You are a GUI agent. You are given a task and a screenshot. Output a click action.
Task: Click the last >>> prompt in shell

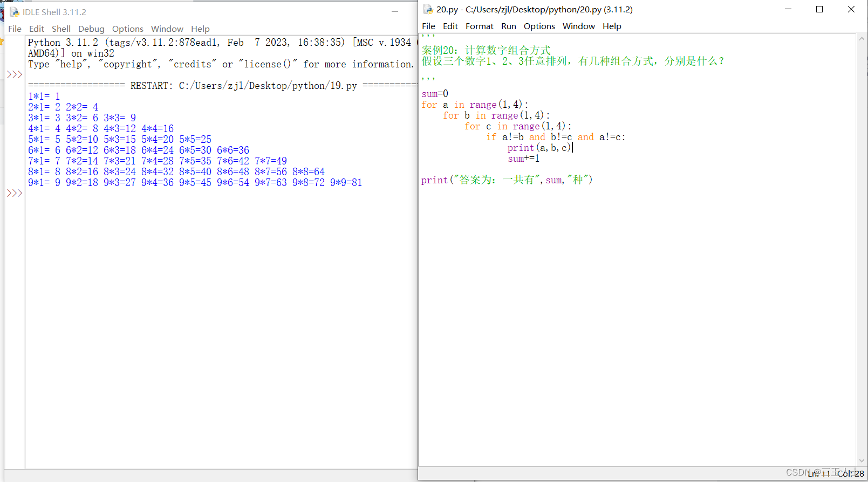pyautogui.click(x=15, y=193)
